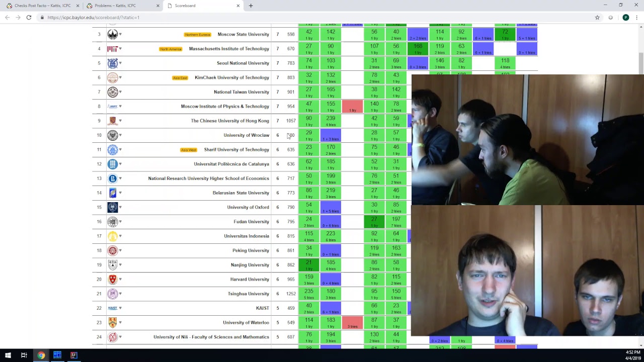Viewport: 644px width, 362px height.
Task: Click University of Niš team name
Action: tap(211, 337)
